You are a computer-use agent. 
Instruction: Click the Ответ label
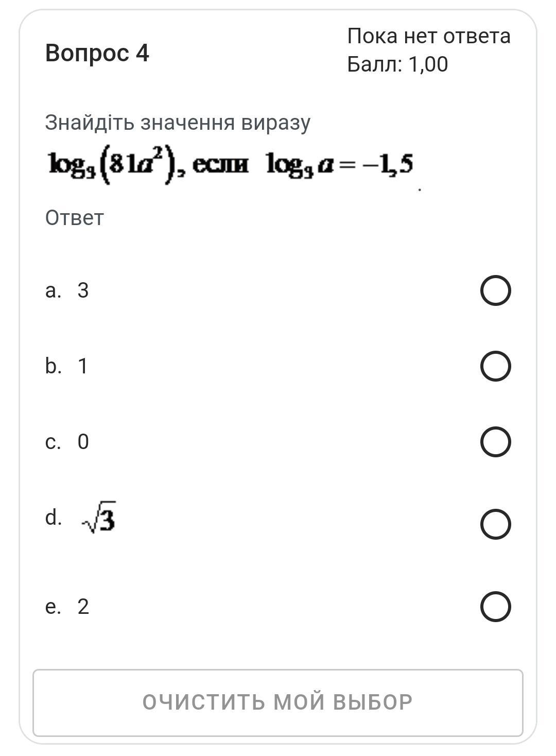tap(74, 218)
